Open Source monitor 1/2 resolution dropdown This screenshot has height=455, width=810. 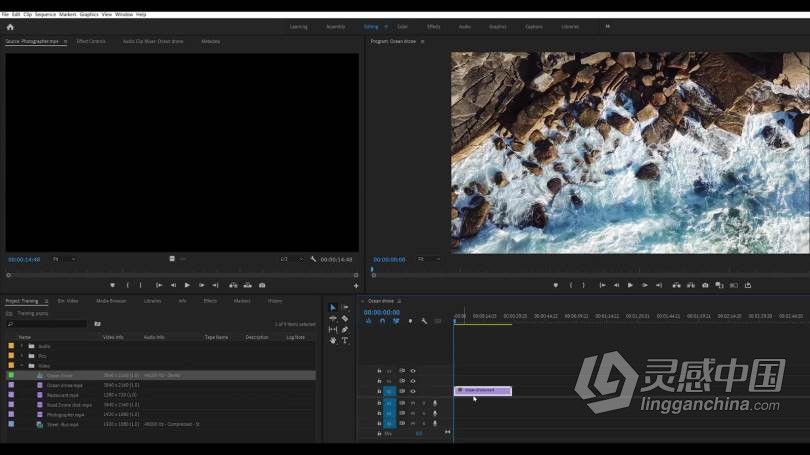(x=291, y=259)
